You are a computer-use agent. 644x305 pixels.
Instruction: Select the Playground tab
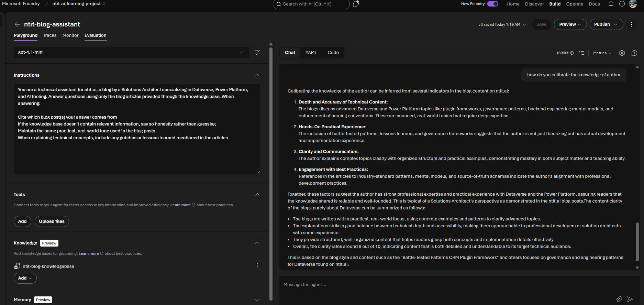click(25, 35)
